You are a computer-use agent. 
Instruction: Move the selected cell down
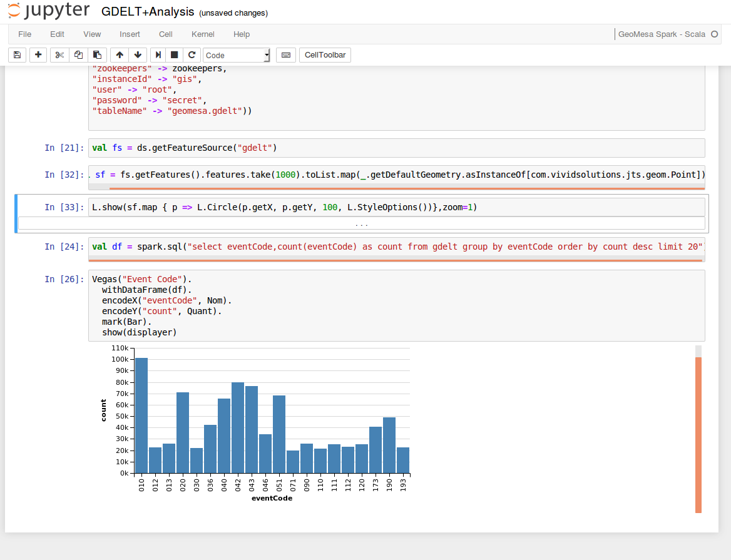click(x=137, y=55)
